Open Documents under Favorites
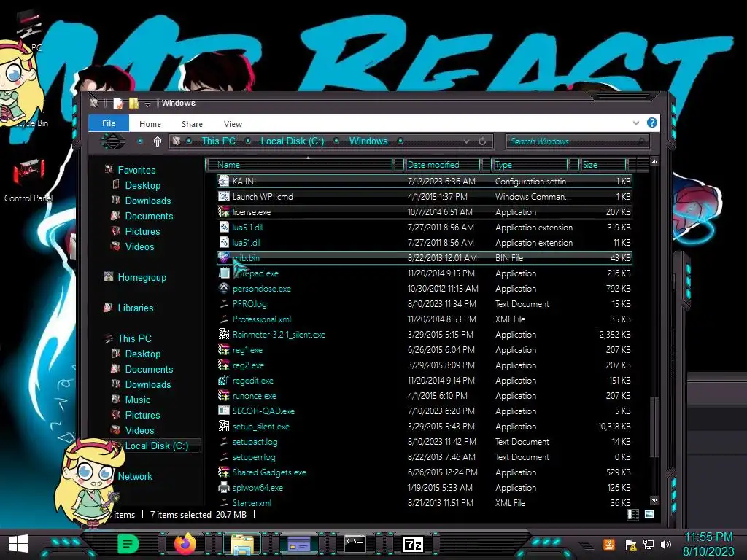 pos(149,216)
